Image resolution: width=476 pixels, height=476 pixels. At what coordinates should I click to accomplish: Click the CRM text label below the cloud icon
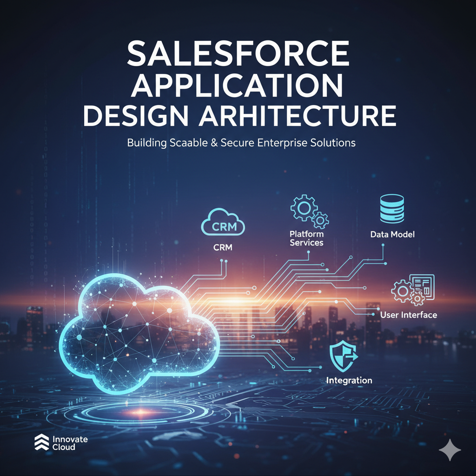223,248
